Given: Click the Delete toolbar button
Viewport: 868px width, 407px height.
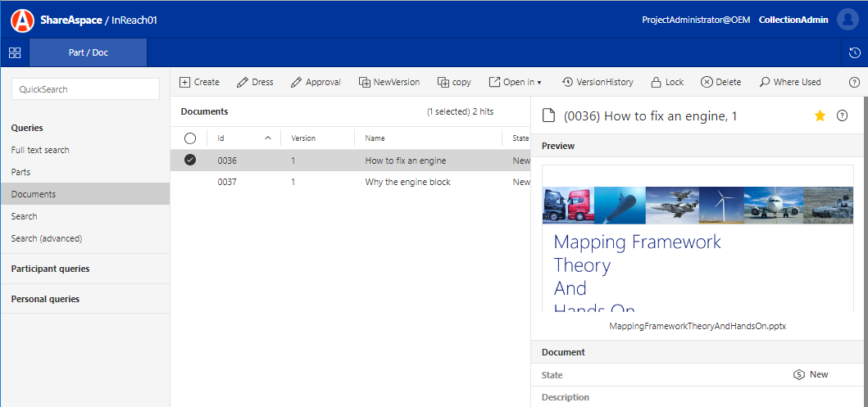Looking at the screenshot, I should (x=720, y=82).
